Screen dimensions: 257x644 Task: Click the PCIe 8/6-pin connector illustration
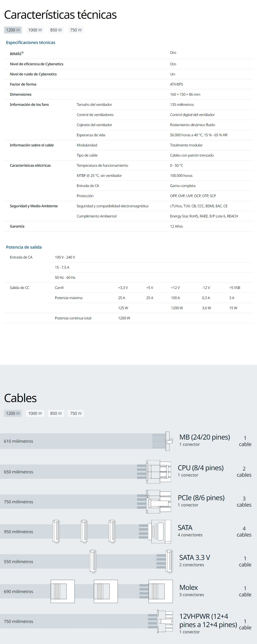(x=158, y=501)
